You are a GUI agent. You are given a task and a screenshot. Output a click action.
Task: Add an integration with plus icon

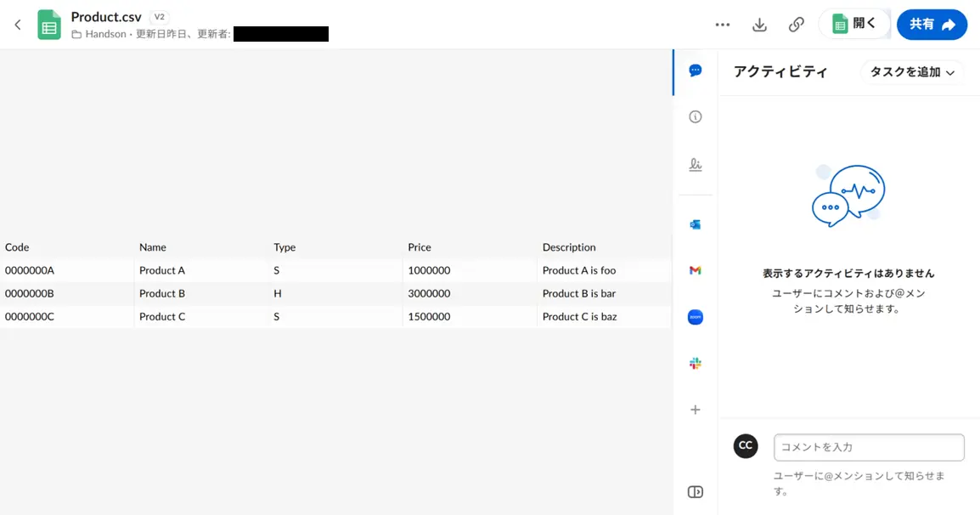click(695, 410)
